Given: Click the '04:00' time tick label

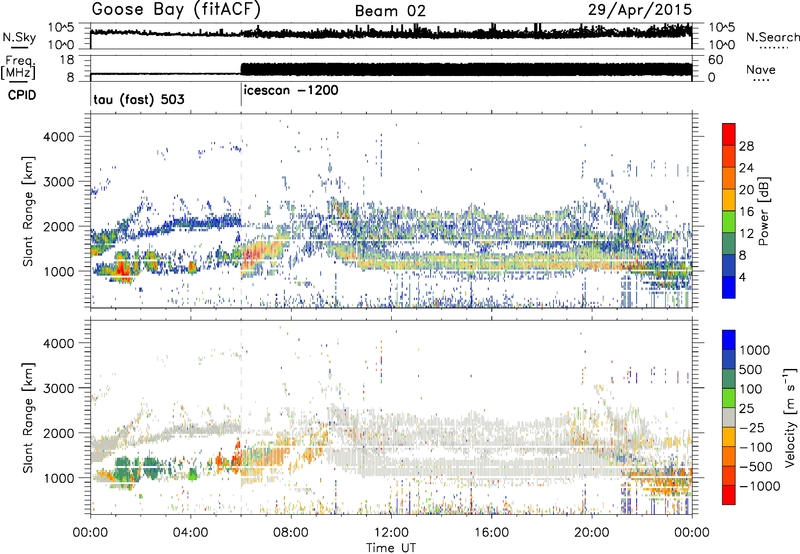Looking at the screenshot, I should point(190,533).
